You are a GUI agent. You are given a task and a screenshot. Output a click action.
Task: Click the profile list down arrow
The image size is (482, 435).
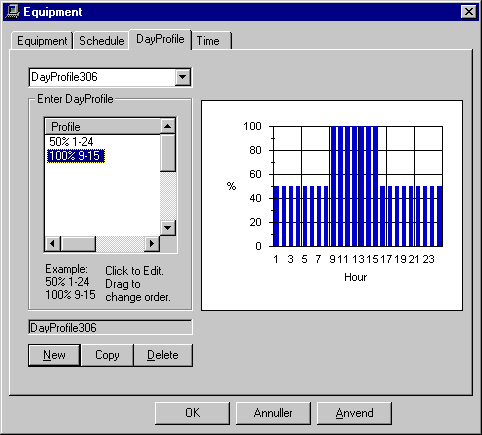pyautogui.click(x=168, y=228)
